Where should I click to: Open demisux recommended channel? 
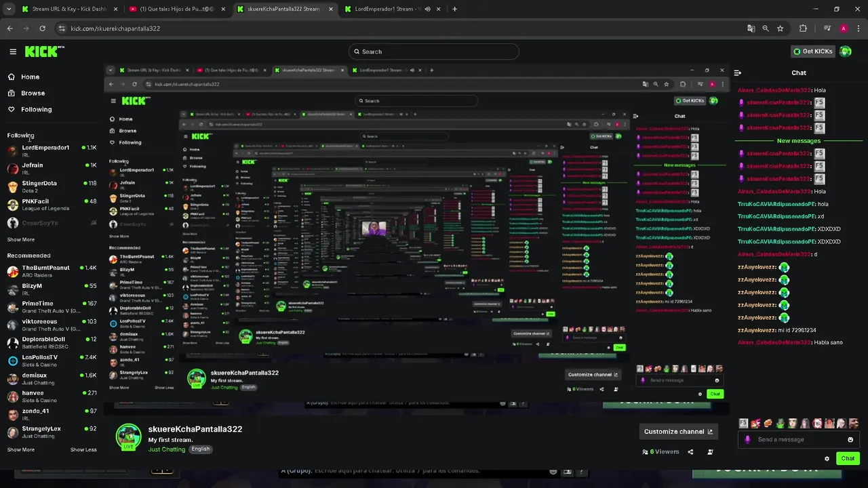coord(52,378)
